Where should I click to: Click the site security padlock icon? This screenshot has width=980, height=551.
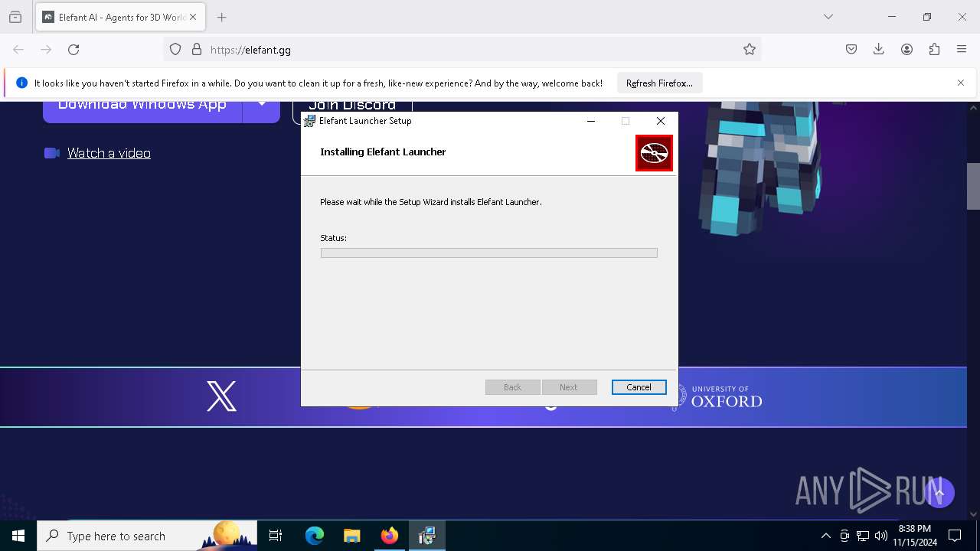(197, 50)
